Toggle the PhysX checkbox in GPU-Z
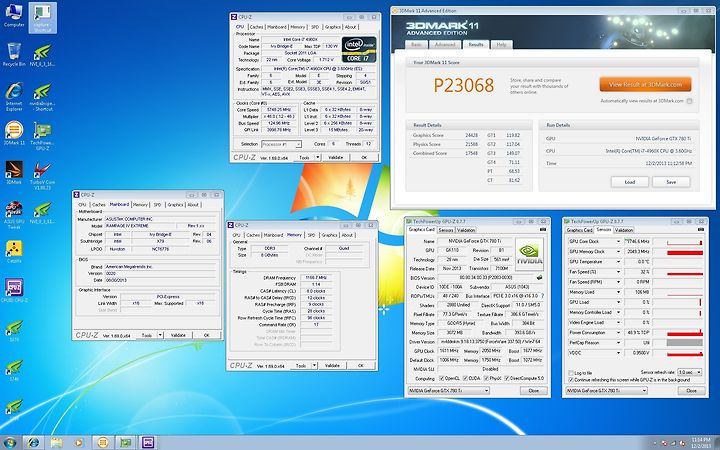 (486, 378)
